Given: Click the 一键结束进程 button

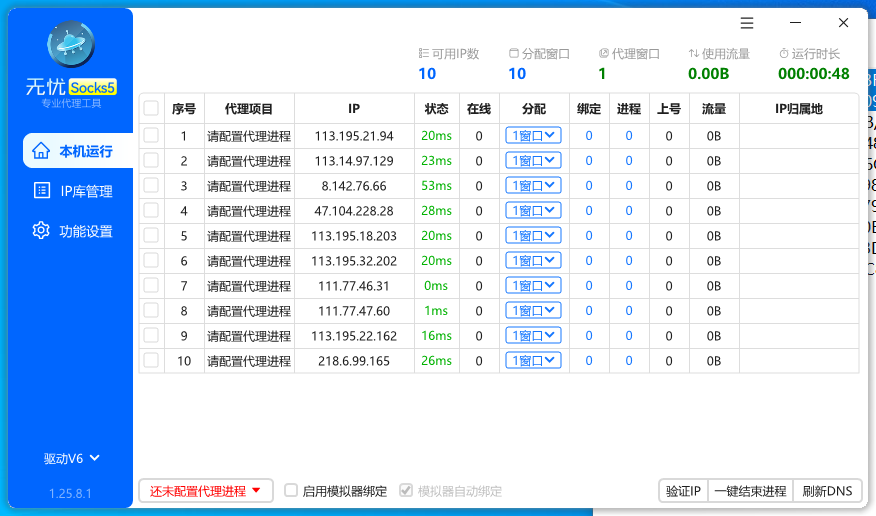Looking at the screenshot, I should [x=750, y=491].
